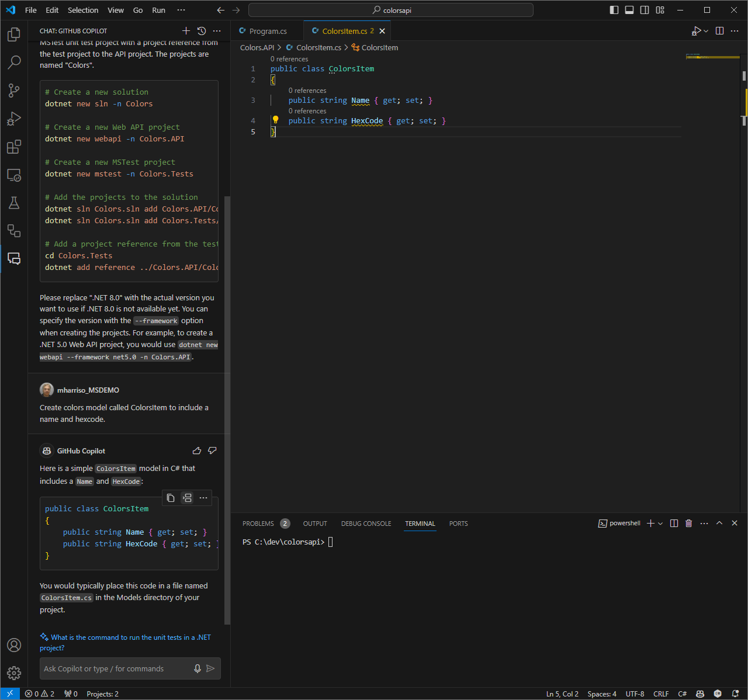Expand Colors.API breadcrumb chevron
The width and height of the screenshot is (748, 700).
279,47
